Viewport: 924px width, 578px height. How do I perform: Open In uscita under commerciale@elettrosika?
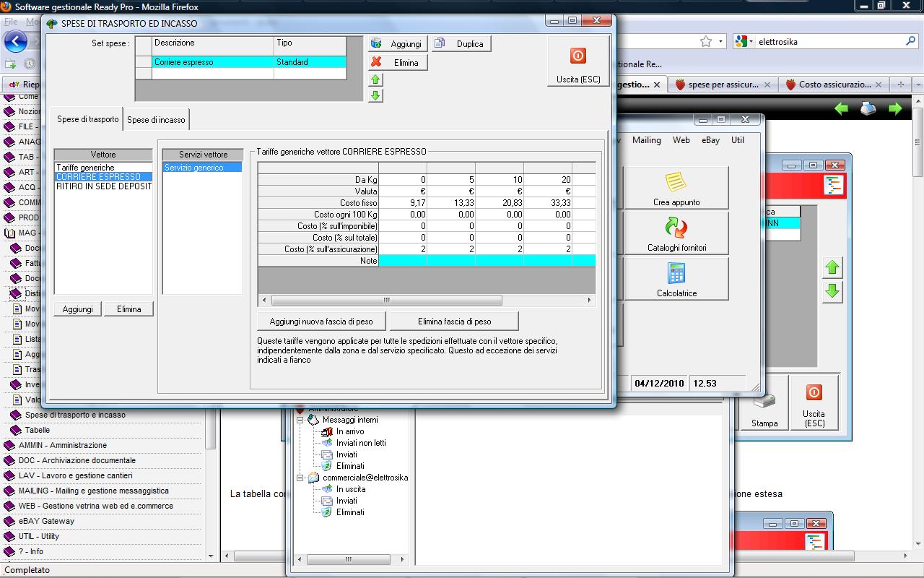pyautogui.click(x=350, y=489)
